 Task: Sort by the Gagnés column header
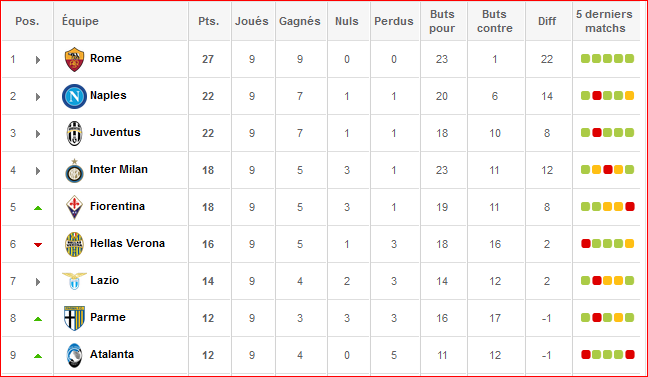point(300,21)
